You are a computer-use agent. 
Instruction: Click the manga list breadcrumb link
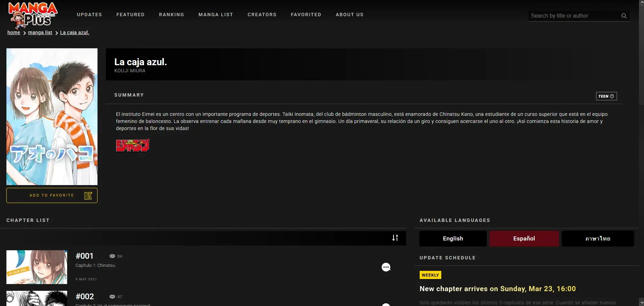40,32
